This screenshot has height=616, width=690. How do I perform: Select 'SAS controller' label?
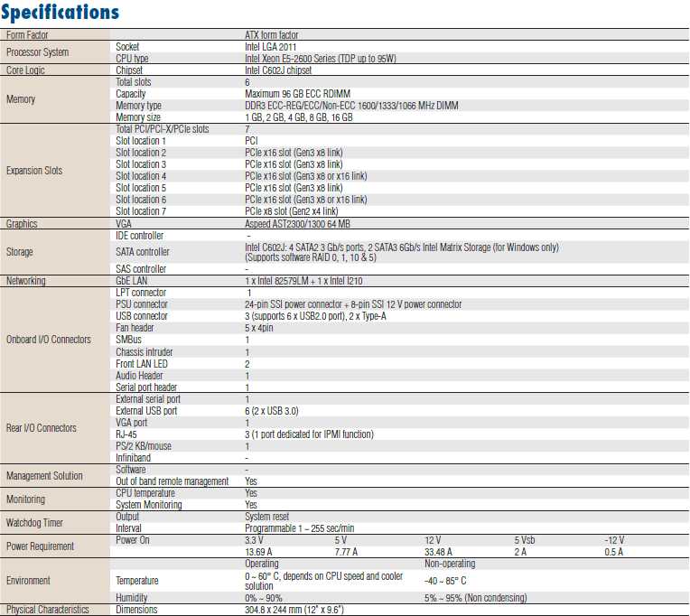tap(141, 269)
